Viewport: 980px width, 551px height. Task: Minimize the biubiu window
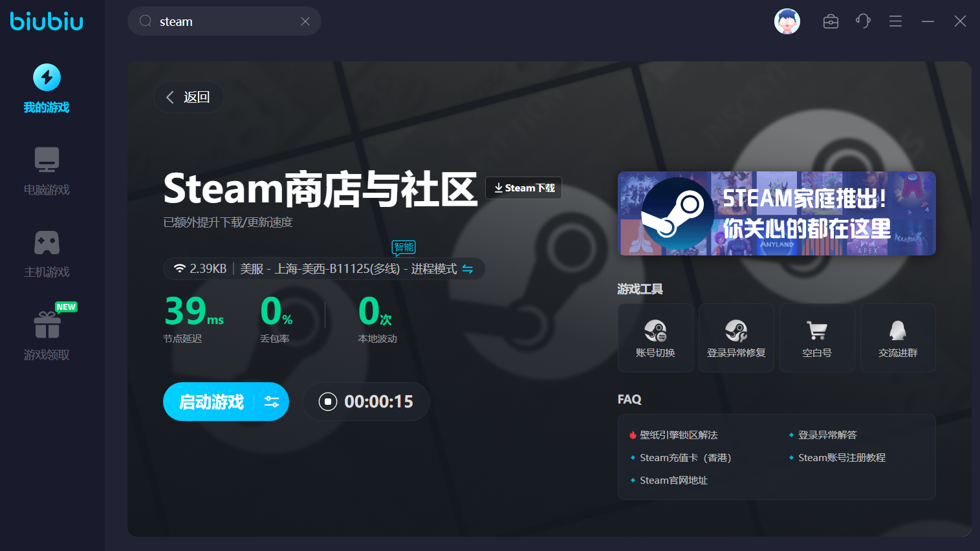click(x=928, y=21)
